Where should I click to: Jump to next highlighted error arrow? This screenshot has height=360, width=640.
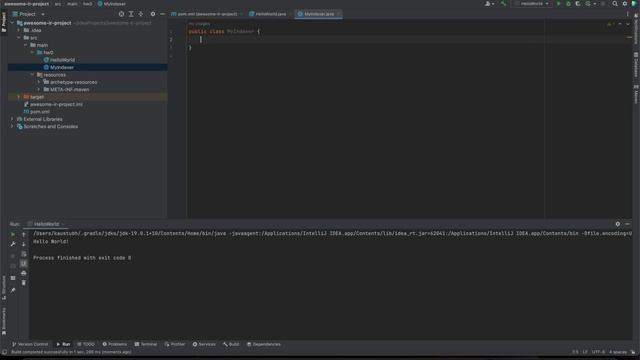coord(628,24)
